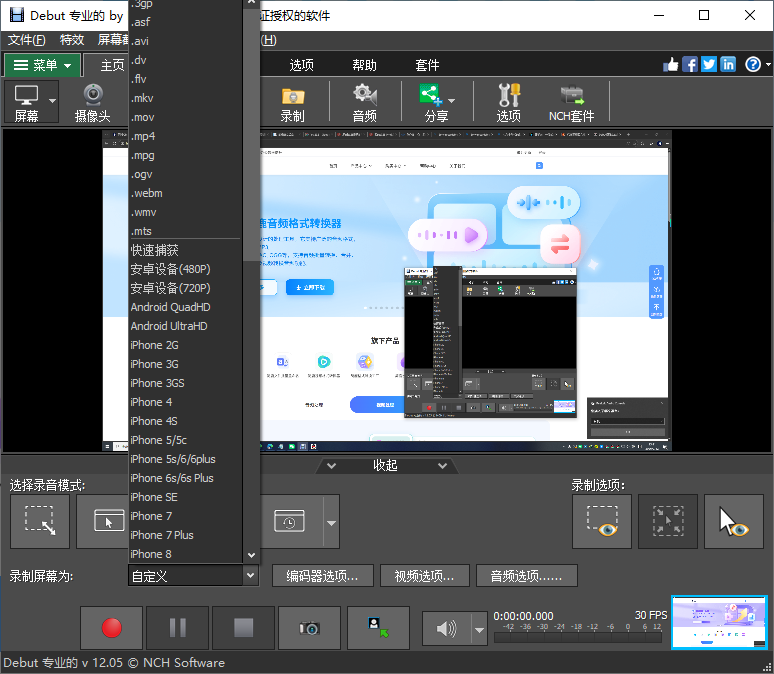Select window-under-cursor recording mode

[103, 521]
